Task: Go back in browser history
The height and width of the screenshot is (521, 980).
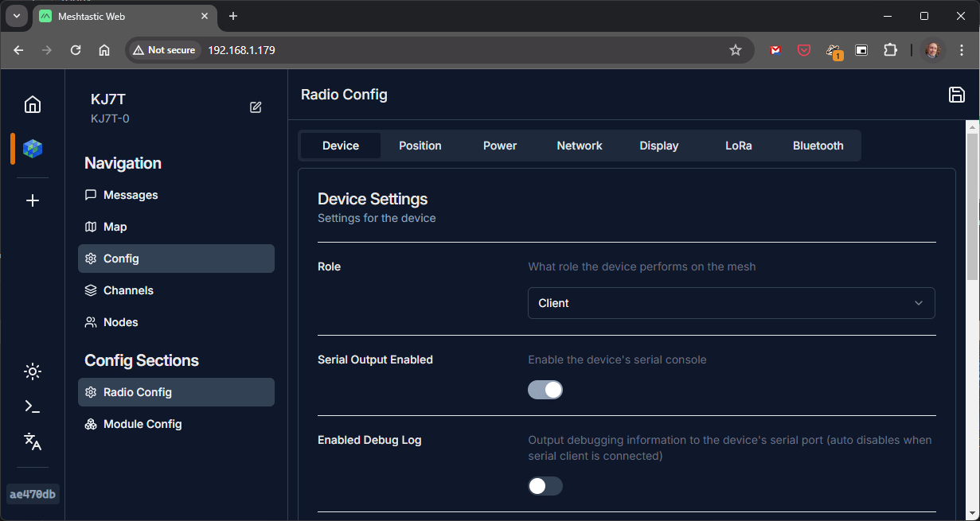Action: [x=18, y=50]
